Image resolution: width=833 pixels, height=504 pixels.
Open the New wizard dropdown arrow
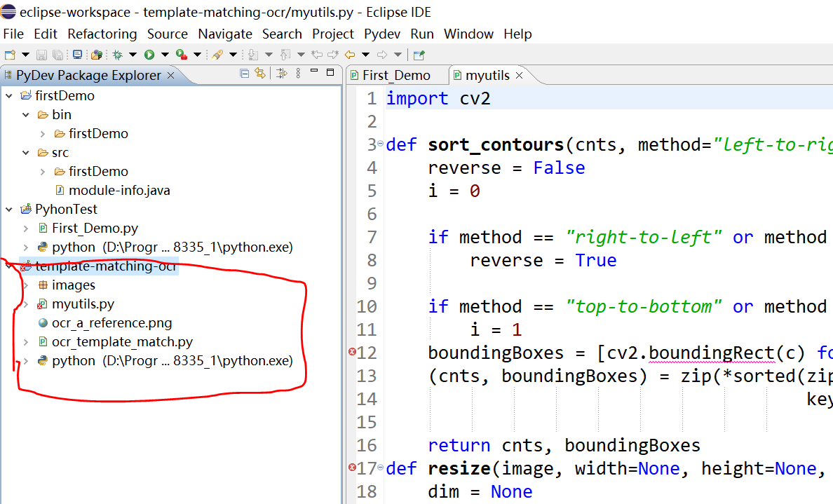coord(25,55)
